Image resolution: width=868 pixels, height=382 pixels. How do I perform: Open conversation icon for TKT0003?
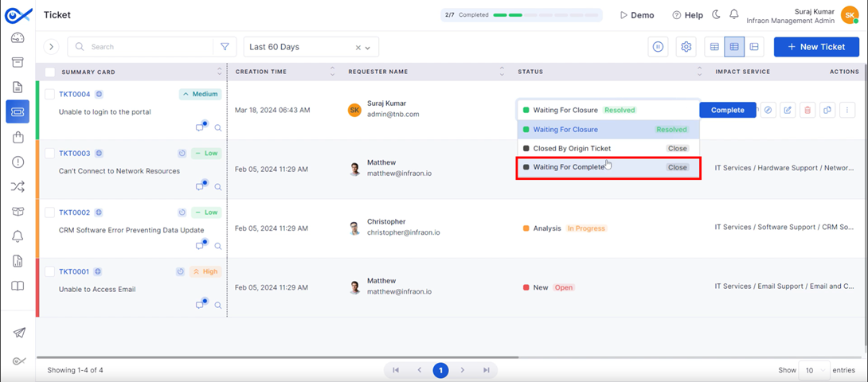click(201, 187)
